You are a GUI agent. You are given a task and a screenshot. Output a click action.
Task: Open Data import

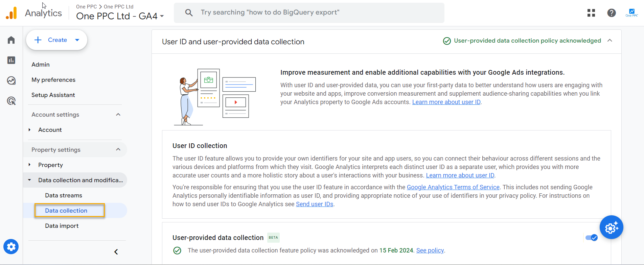(x=62, y=226)
